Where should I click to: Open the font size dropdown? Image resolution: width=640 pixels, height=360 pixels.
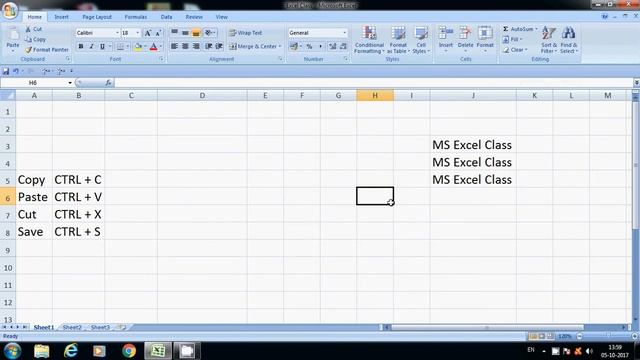pyautogui.click(x=138, y=33)
